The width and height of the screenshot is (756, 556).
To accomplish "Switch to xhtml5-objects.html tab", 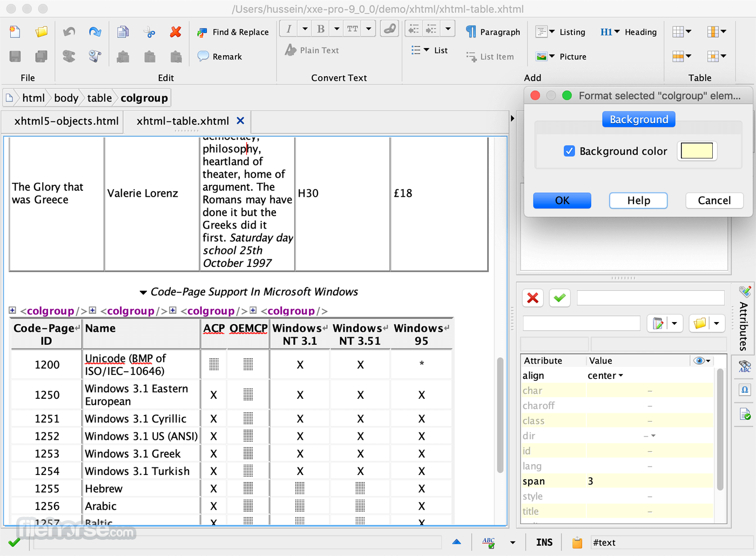I will tap(66, 121).
